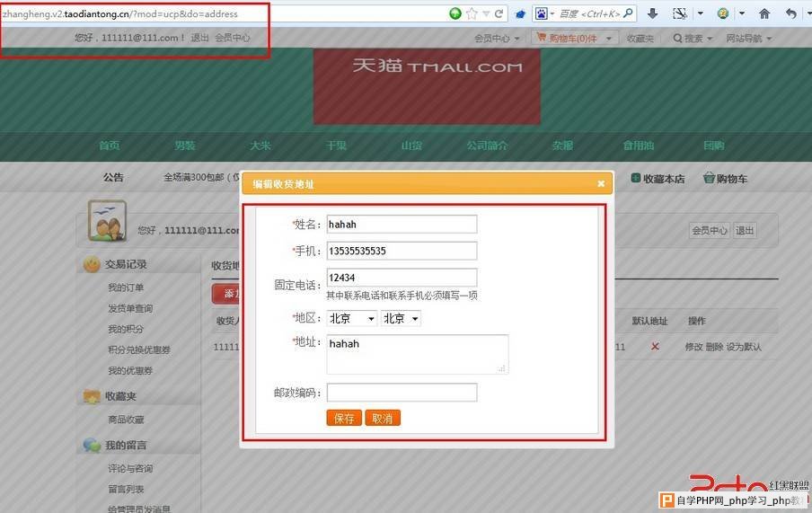Open the 搜索 dropdown in top bar
Viewport: 812px width, 513px height.
(x=693, y=39)
